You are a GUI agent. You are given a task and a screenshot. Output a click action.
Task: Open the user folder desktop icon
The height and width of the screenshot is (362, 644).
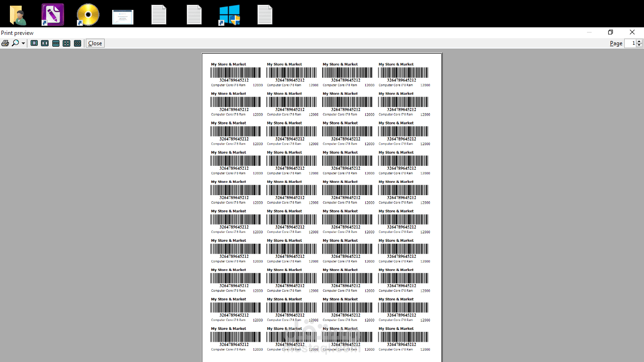click(17, 15)
